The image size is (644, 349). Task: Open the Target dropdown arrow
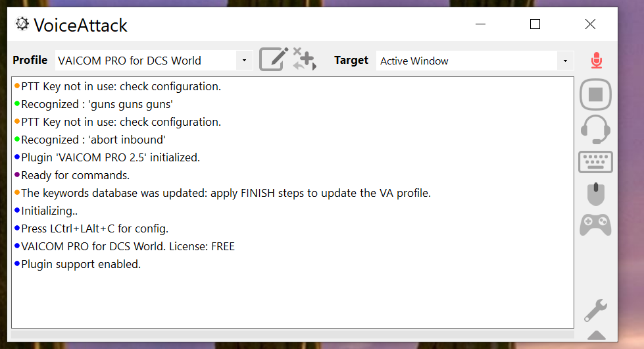(565, 61)
